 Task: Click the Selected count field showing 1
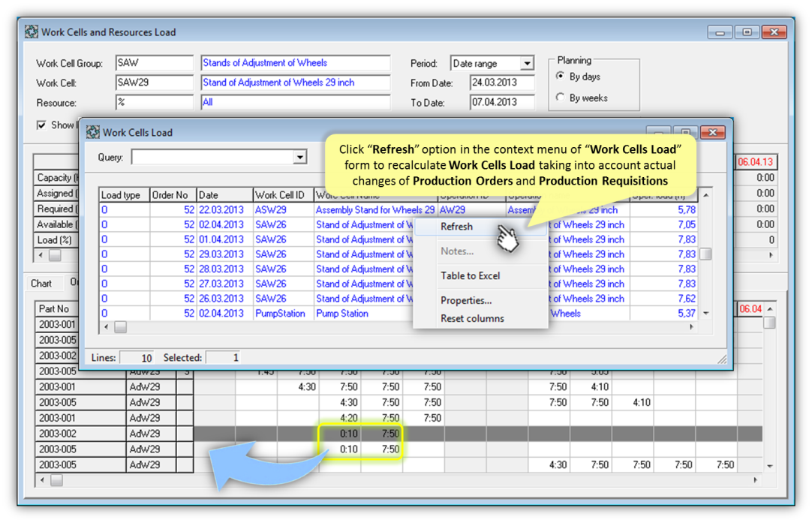(x=224, y=357)
